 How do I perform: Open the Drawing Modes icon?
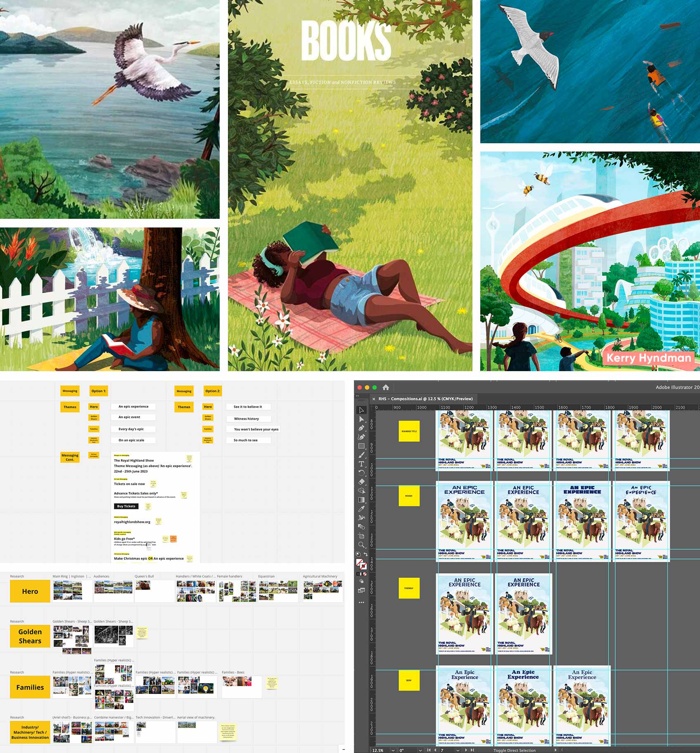click(361, 581)
